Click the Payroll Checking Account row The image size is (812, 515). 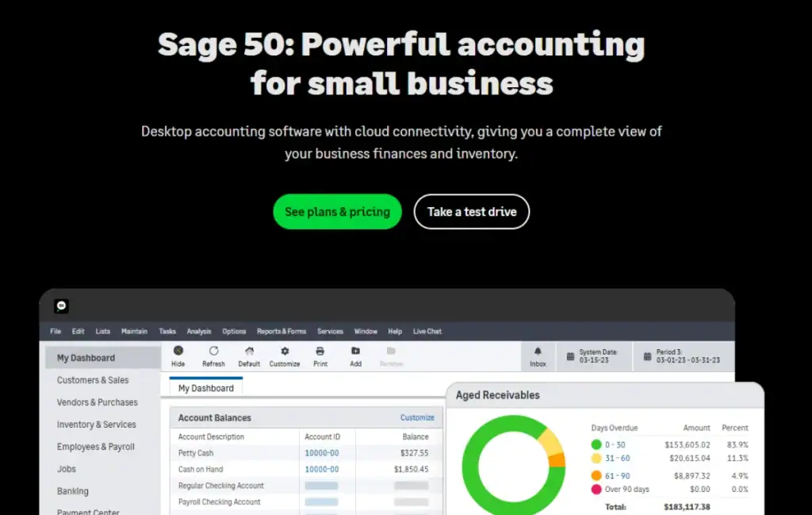(x=305, y=502)
